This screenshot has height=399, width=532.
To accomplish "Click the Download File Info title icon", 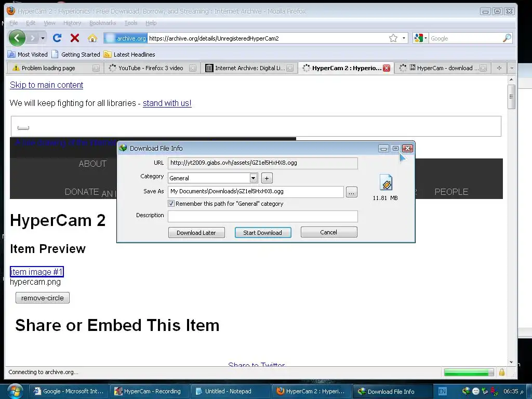I will tap(123, 148).
